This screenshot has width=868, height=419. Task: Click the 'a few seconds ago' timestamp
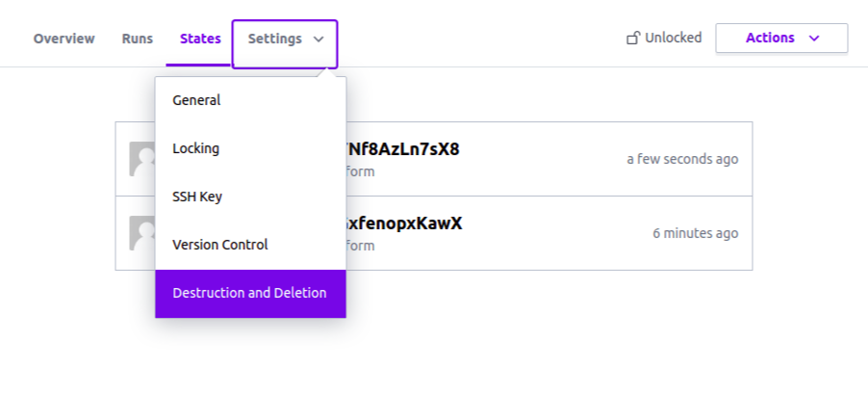tap(682, 159)
